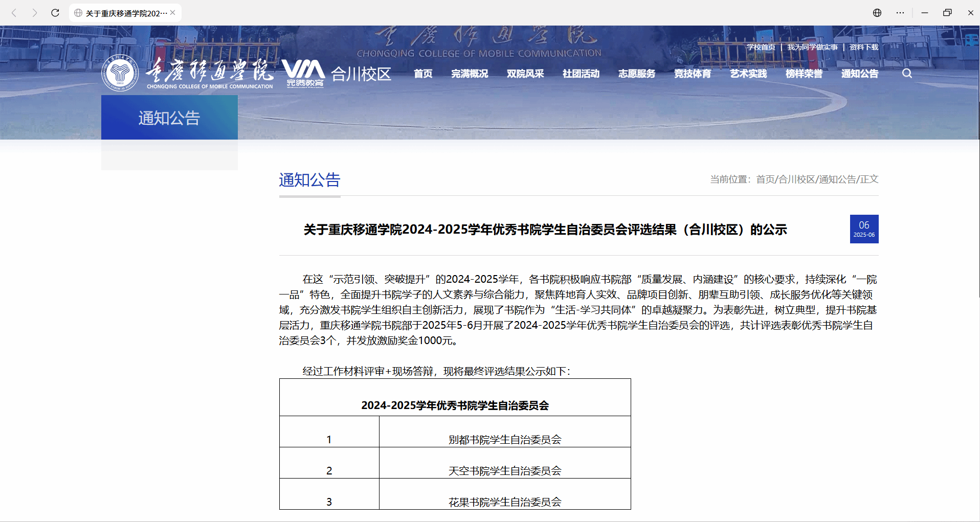Open the 榜样荣誉 navigation item

pyautogui.click(x=804, y=74)
